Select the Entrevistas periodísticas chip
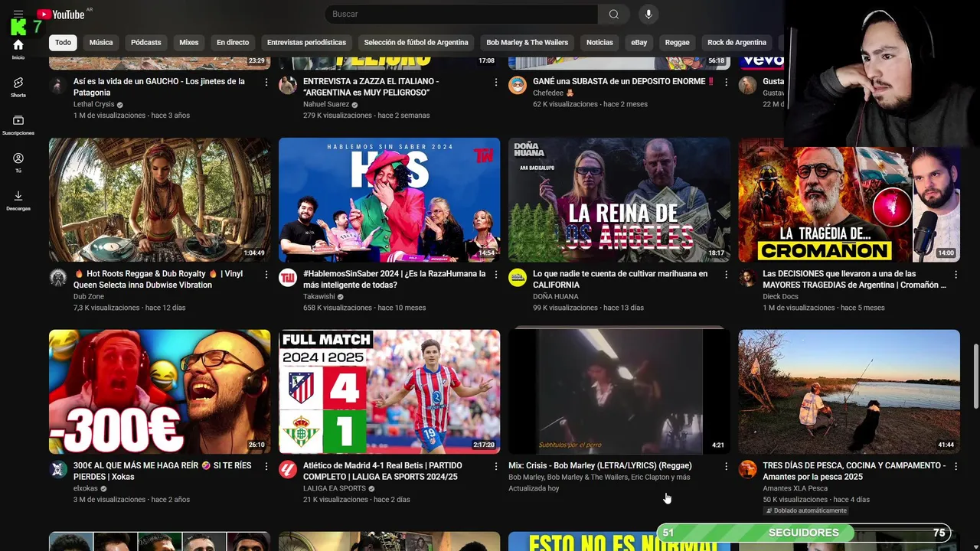This screenshot has height=551, width=980. [306, 43]
